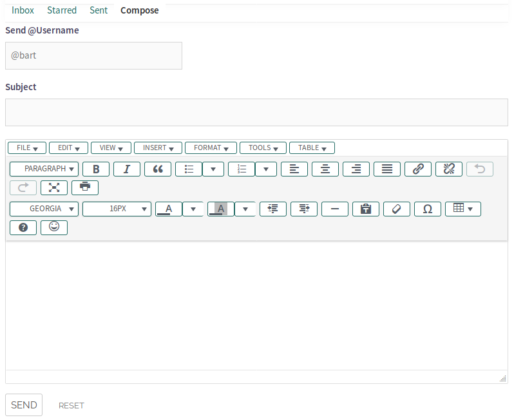Enter fullscreen editor mode
514x420 pixels.
point(54,187)
